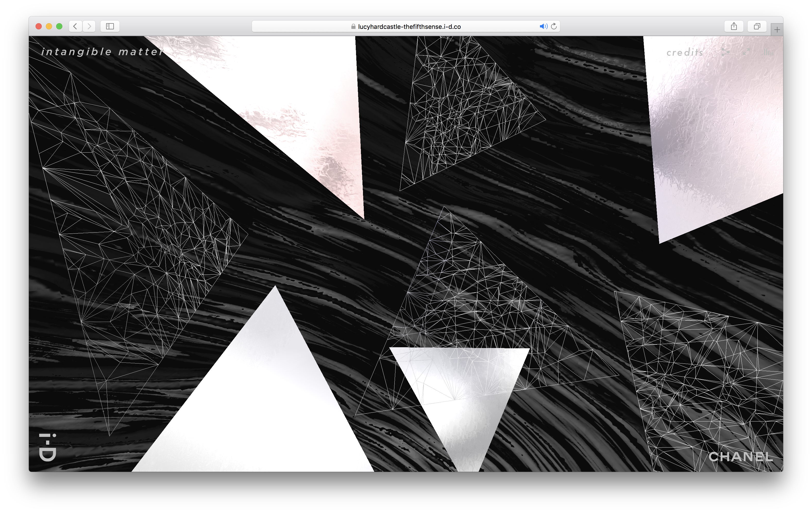Reload the page with the refresh icon

pos(554,26)
